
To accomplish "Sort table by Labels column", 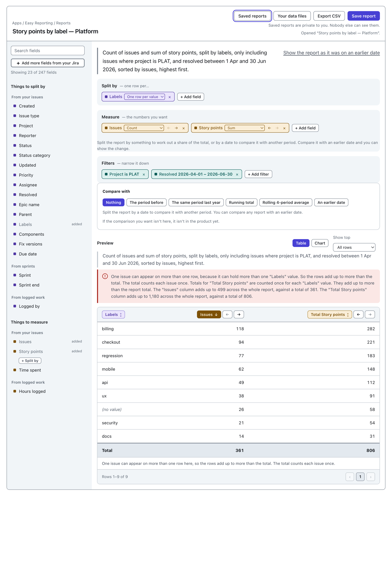I will [113, 315].
